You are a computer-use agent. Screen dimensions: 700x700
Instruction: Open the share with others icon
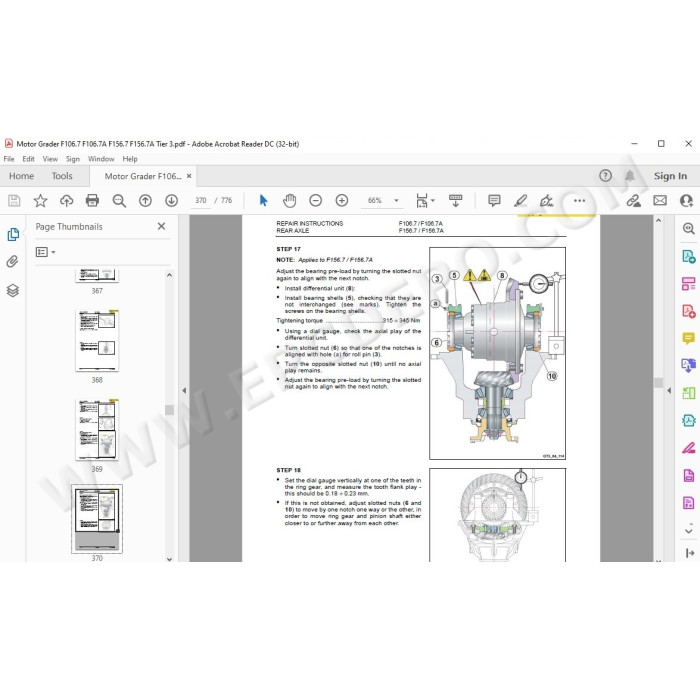(x=686, y=200)
